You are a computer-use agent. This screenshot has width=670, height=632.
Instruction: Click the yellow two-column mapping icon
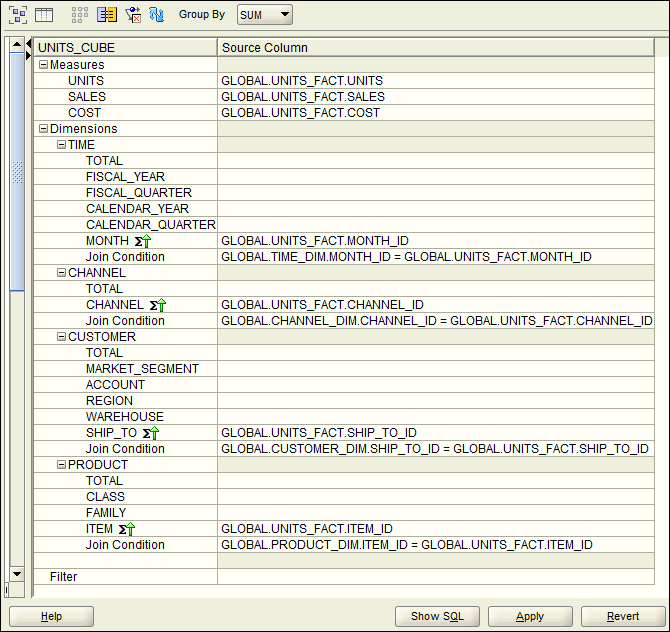pyautogui.click(x=107, y=14)
